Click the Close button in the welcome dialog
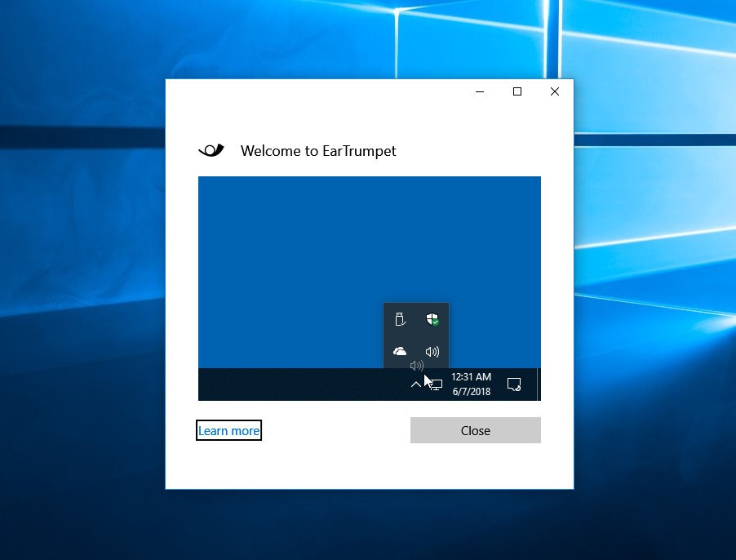The image size is (736, 560). (x=475, y=430)
